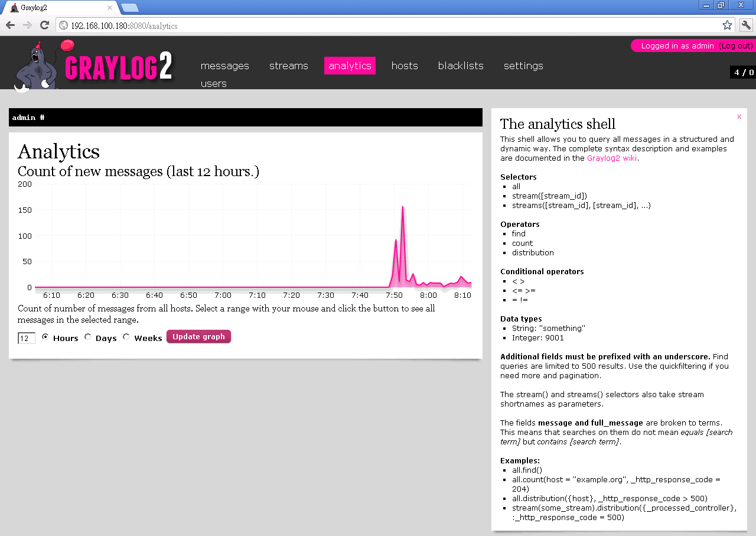Select the Days radio button
The height and width of the screenshot is (536, 756).
(88, 337)
